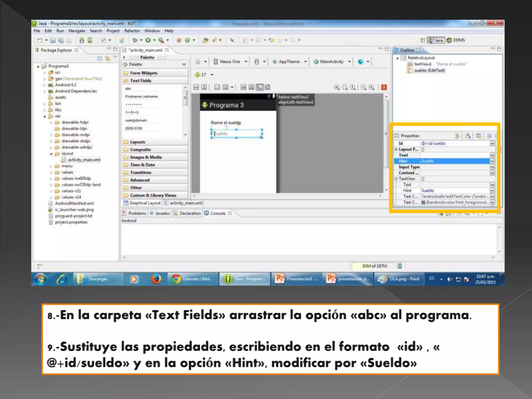This screenshot has width=532, height=399.
Task: Click the palette list vertical scrollbar
Action: point(185,98)
